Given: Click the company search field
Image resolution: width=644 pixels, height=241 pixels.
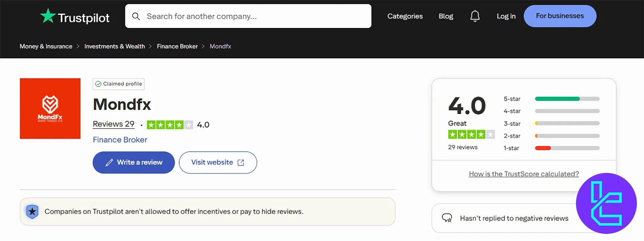Looking at the screenshot, I should (248, 16).
